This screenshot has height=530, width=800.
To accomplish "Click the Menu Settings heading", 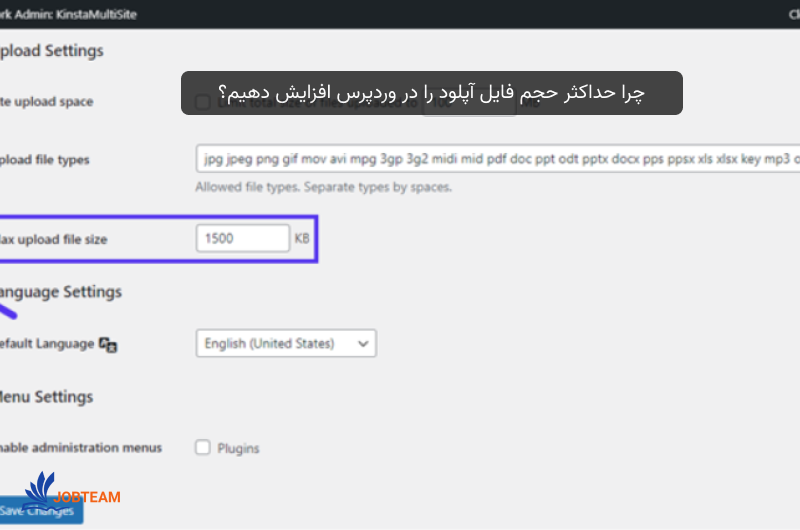I will click(46, 396).
